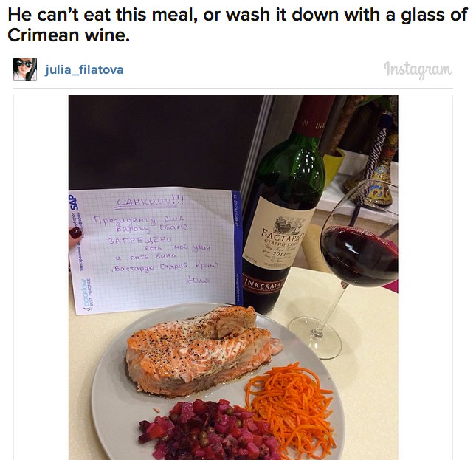Click the red wine in the glass
476x460 pixels.
359,255
